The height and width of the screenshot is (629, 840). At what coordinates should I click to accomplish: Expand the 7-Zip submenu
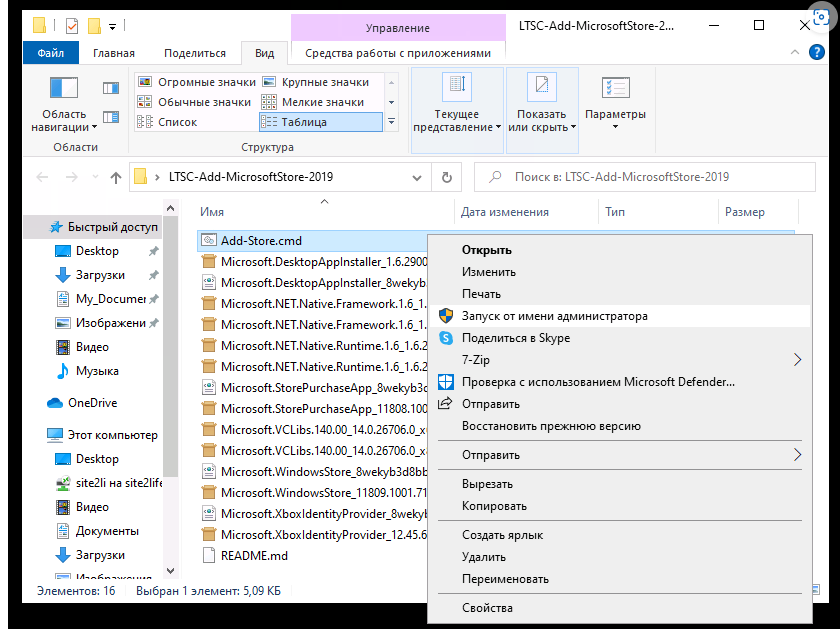pos(620,360)
